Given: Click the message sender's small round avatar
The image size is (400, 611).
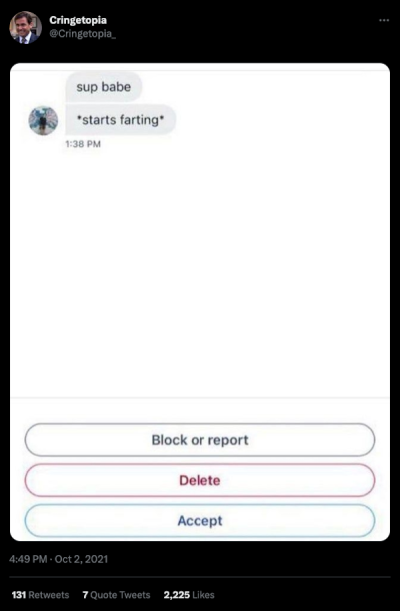Looking at the screenshot, I should point(43,120).
